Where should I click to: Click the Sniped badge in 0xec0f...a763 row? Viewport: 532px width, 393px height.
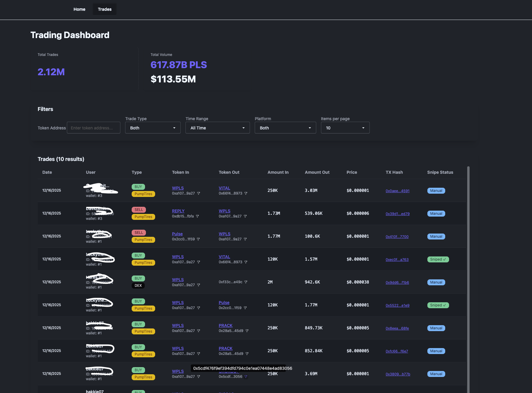[438, 259]
